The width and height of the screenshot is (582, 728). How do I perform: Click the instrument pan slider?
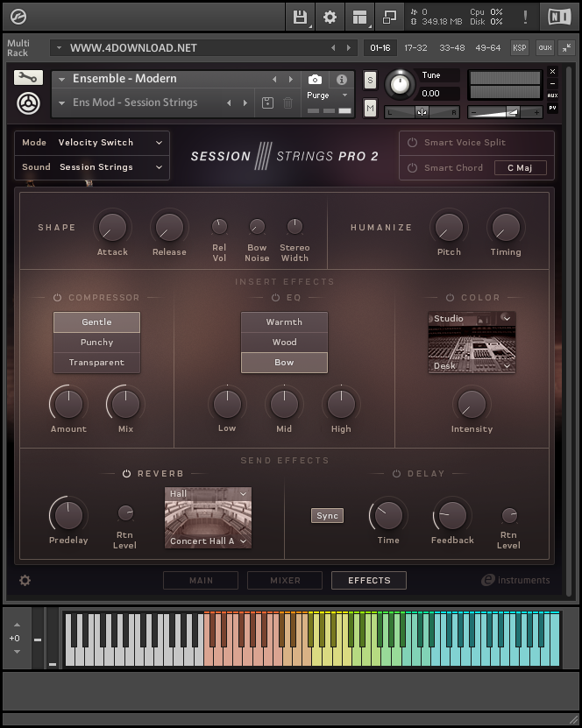(422, 112)
